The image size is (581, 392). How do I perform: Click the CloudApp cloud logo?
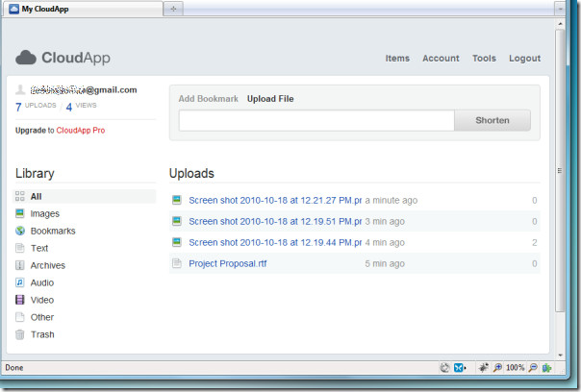(26, 58)
